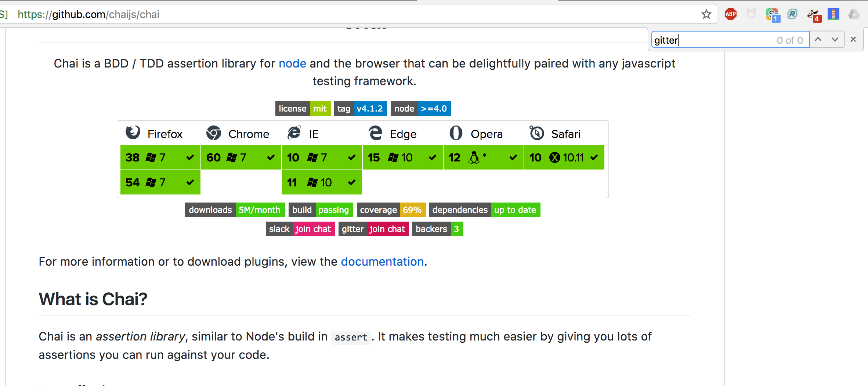
Task: Click the Firefox logo in browser matrix
Action: (133, 132)
